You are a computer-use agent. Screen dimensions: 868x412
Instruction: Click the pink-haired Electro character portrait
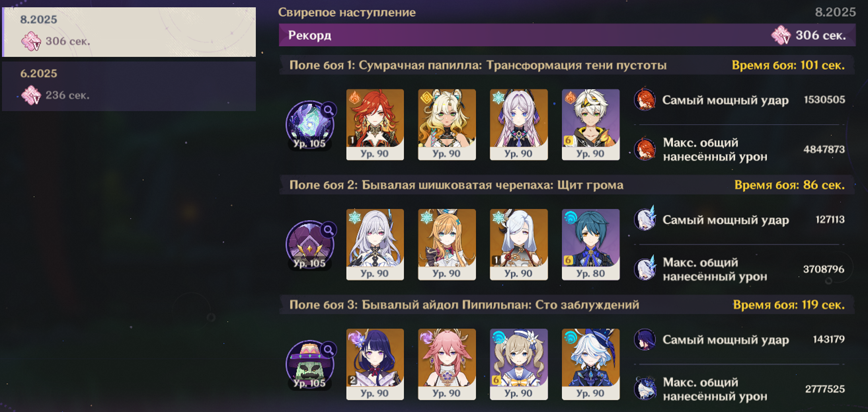point(447,364)
